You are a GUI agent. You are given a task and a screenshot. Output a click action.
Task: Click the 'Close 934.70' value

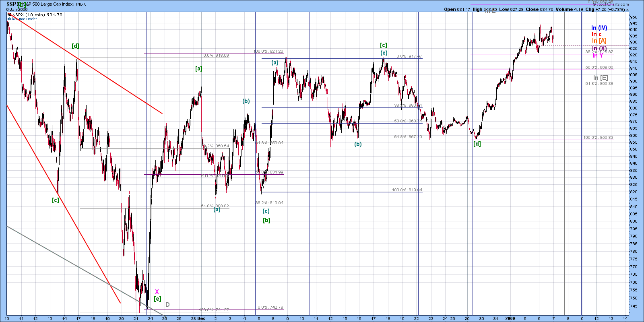click(539, 9)
